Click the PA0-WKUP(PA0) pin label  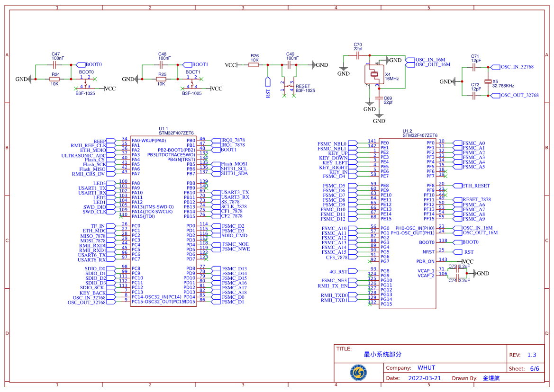(149, 141)
